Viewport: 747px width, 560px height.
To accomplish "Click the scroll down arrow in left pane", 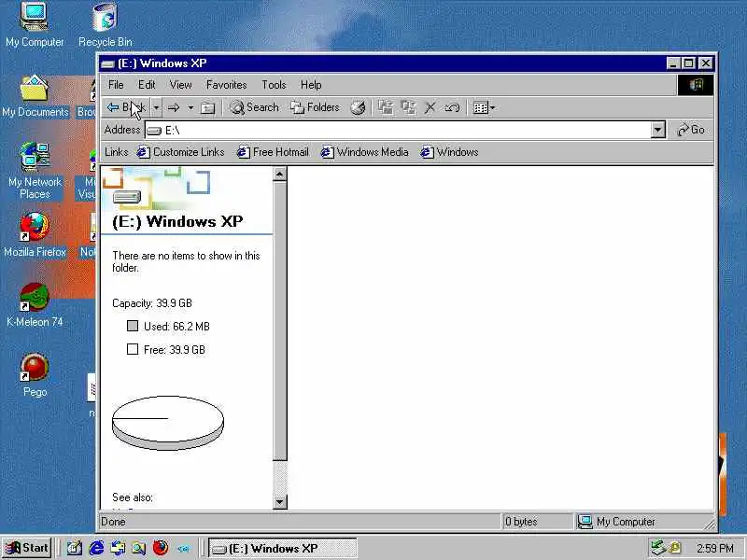I will click(279, 502).
